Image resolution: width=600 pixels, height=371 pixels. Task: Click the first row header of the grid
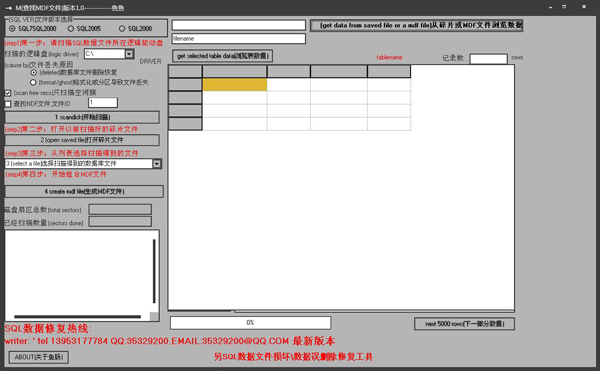pyautogui.click(x=185, y=85)
